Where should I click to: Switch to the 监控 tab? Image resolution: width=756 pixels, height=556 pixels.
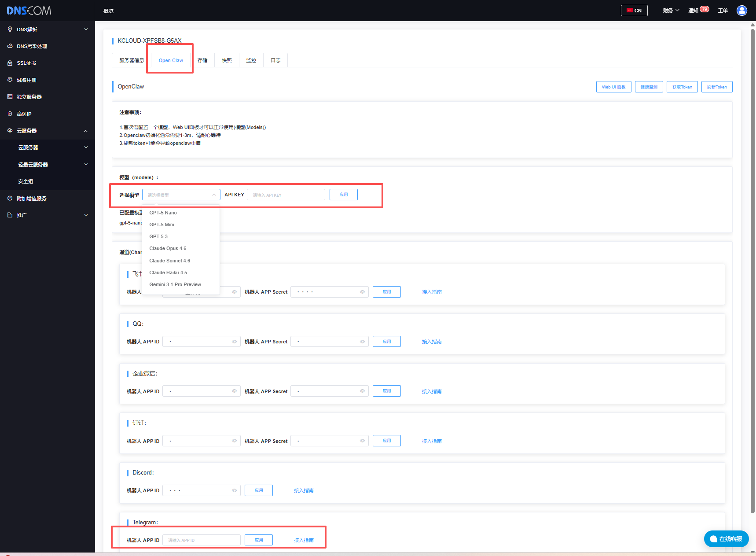[251, 60]
